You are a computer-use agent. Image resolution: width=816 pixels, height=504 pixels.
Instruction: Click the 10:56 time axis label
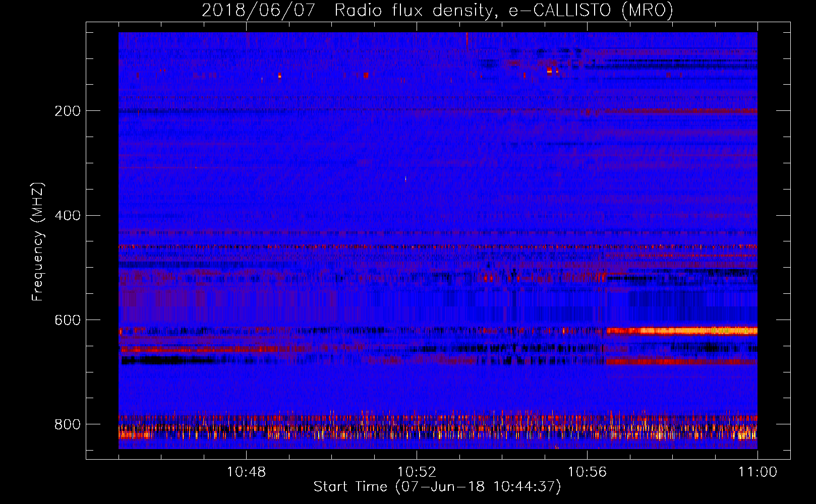click(587, 472)
